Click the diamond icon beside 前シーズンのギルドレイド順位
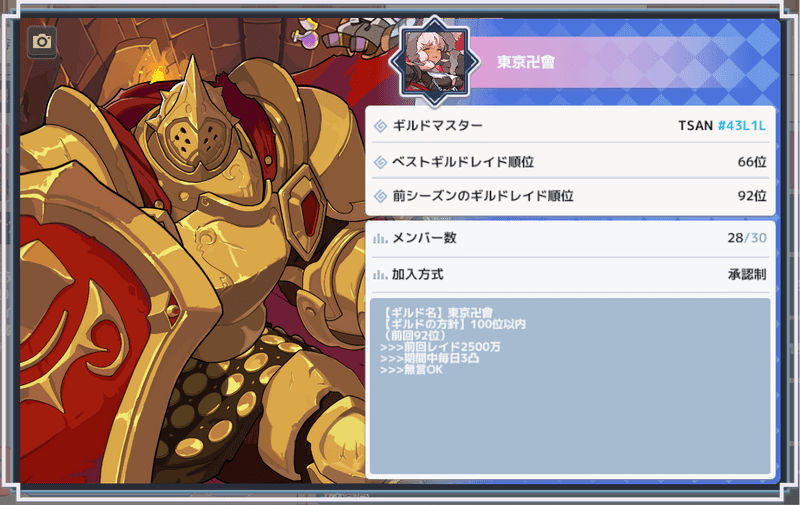 [381, 196]
